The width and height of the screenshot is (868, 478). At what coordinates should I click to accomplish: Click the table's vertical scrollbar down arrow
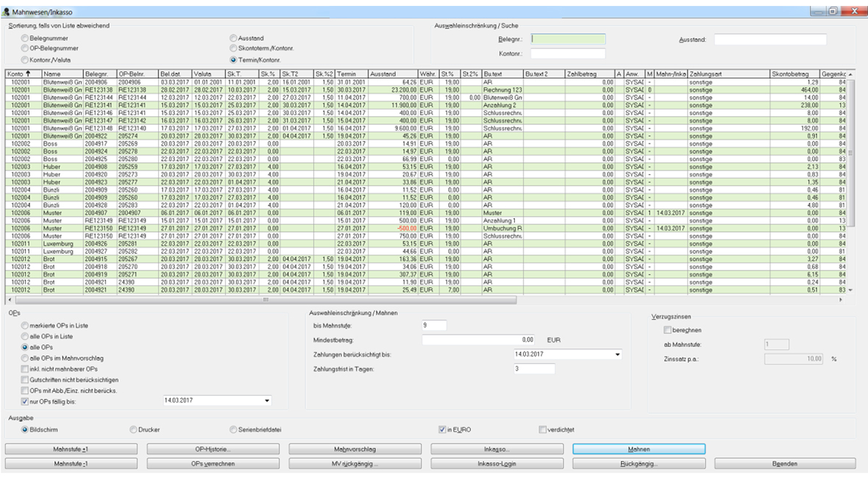pos(850,290)
